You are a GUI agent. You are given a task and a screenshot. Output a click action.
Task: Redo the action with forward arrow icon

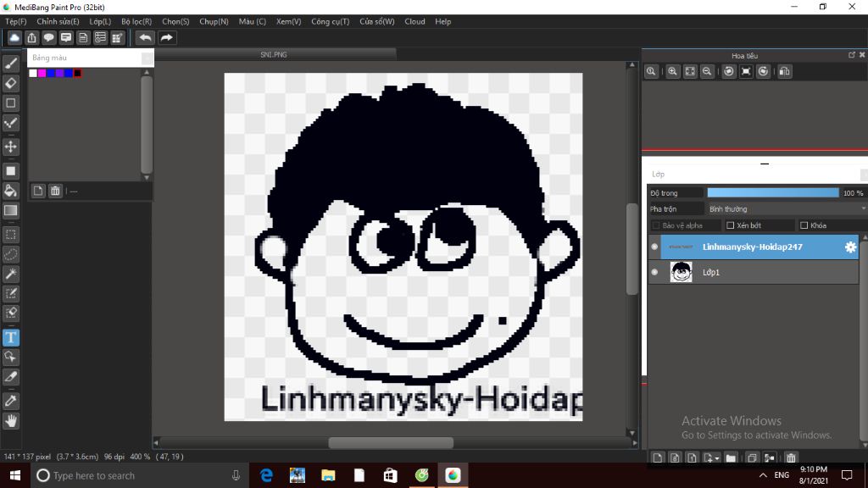[x=166, y=37]
